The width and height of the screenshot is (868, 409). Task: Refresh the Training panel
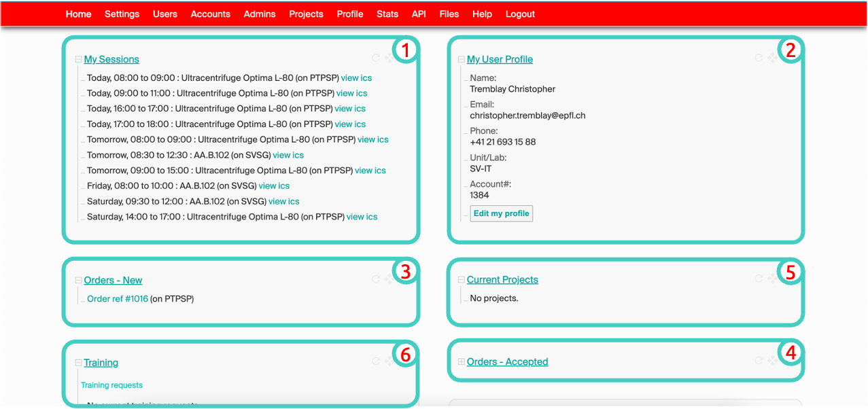coord(376,361)
